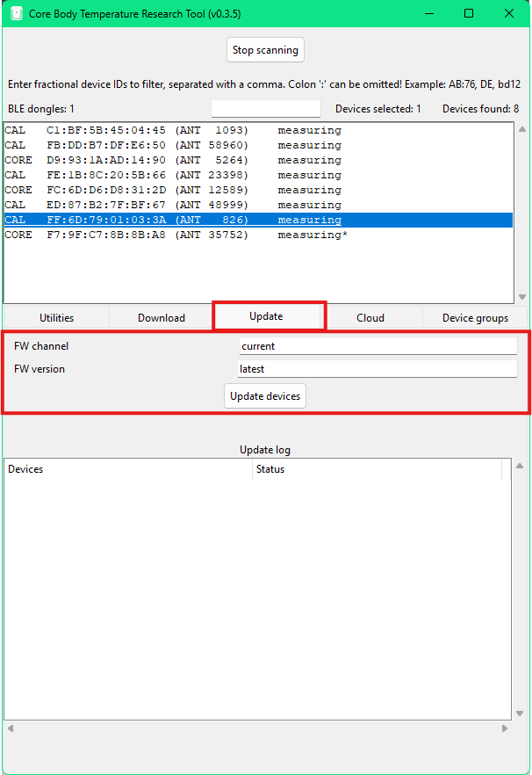Image resolution: width=532 pixels, height=775 pixels.
Task: Switch to the Update tab
Action: coord(266,316)
